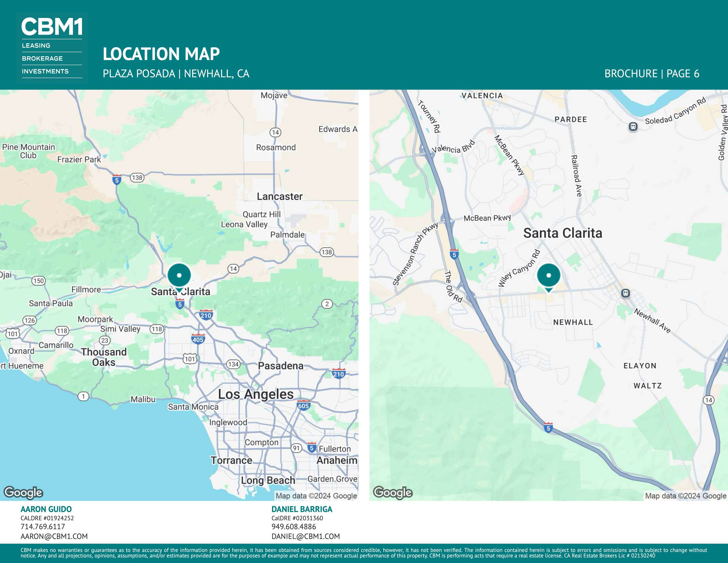Viewport: 728px width, 563px height.
Task: Click the LOCATION MAP heading
Action: 161,54
